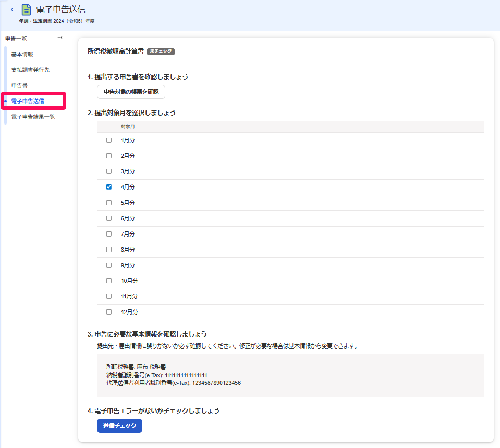The height and width of the screenshot is (448, 500).
Task: Check the 9月分 checkbox
Action: coord(109,265)
